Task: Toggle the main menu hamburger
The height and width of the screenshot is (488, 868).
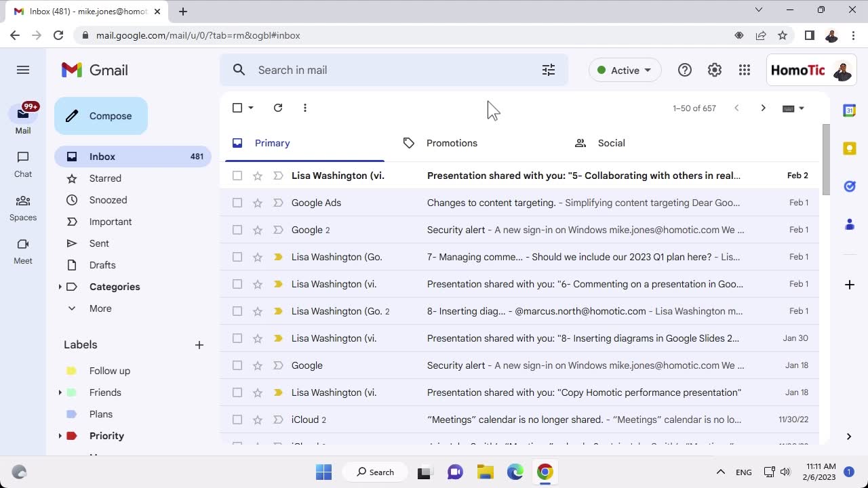Action: 23,70
